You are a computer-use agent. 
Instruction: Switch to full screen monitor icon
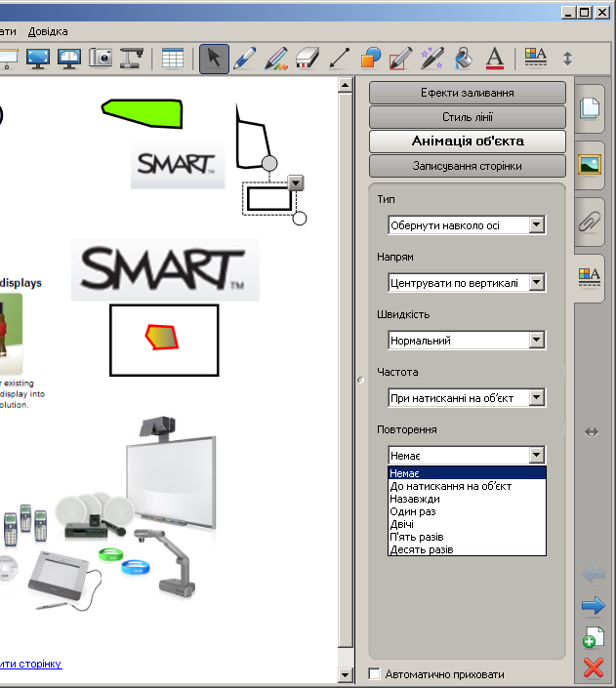pos(38,59)
